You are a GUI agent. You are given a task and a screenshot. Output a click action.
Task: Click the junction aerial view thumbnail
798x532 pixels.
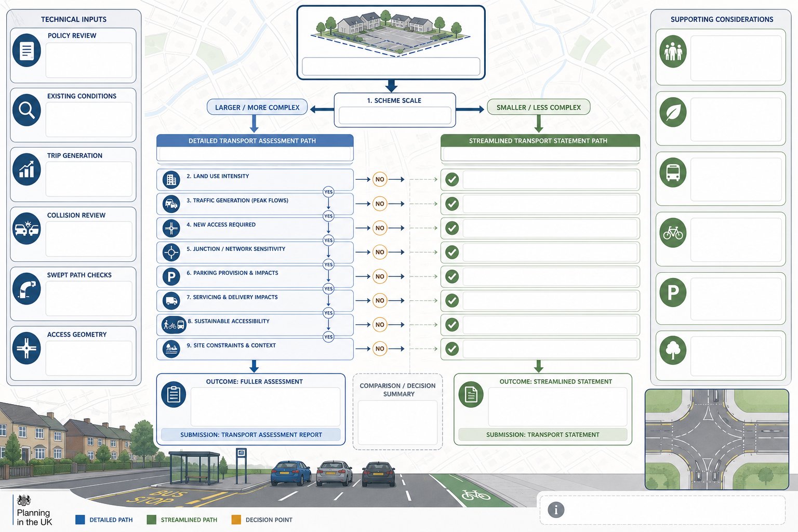[x=717, y=439]
